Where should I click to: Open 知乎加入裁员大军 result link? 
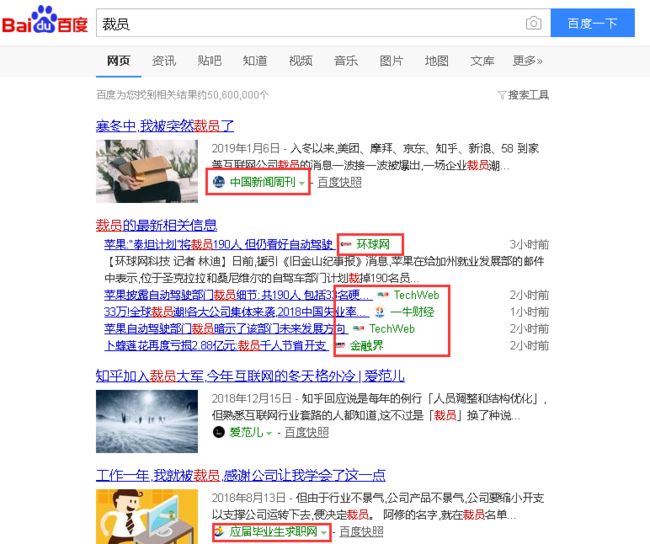(x=250, y=376)
